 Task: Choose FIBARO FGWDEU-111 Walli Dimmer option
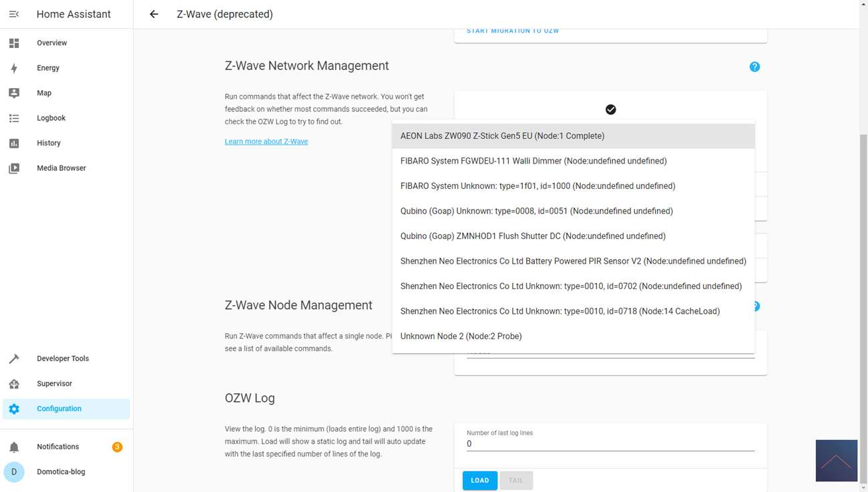click(533, 161)
